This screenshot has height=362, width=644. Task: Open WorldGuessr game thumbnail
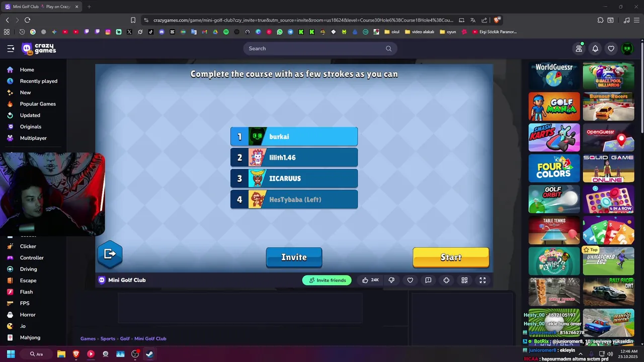click(554, 76)
